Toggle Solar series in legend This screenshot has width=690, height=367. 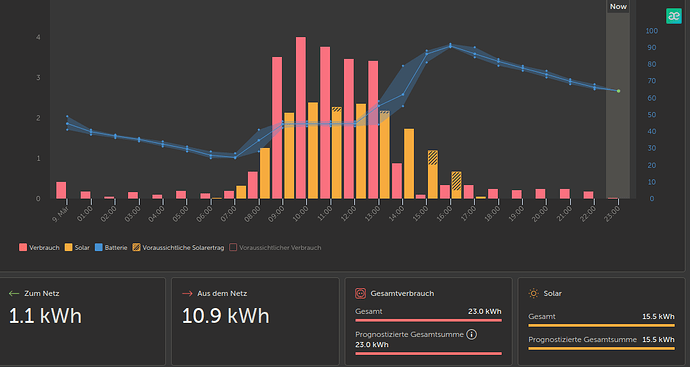tap(77, 248)
